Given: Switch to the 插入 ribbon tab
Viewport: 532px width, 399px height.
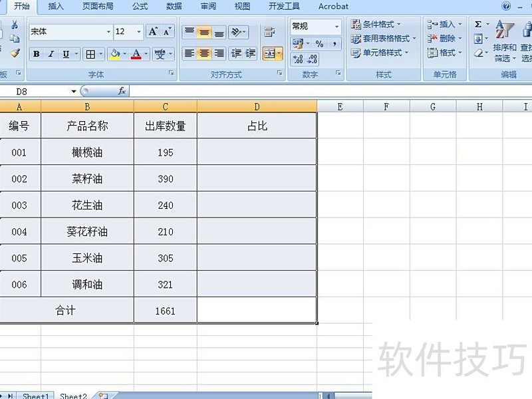Looking at the screenshot, I should [x=55, y=7].
